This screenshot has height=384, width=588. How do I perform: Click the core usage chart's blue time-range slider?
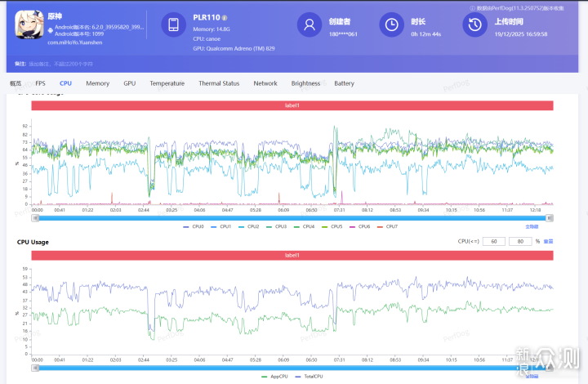pyautogui.click(x=292, y=218)
